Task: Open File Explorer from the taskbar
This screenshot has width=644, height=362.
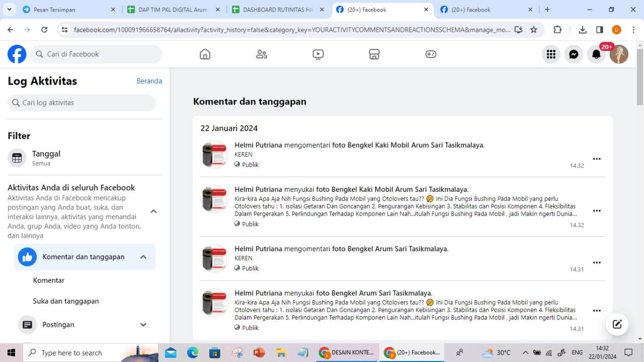Action: click(281, 352)
